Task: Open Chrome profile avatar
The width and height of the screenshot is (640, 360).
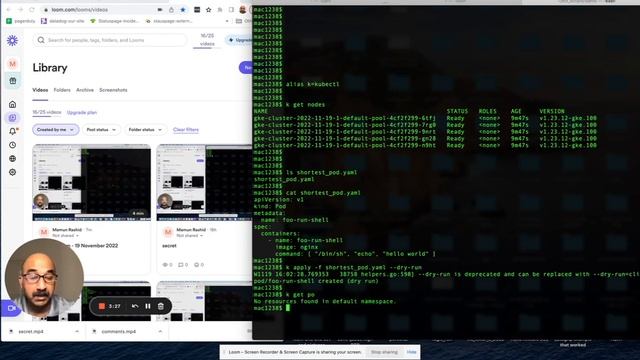Action: [x=243, y=9]
